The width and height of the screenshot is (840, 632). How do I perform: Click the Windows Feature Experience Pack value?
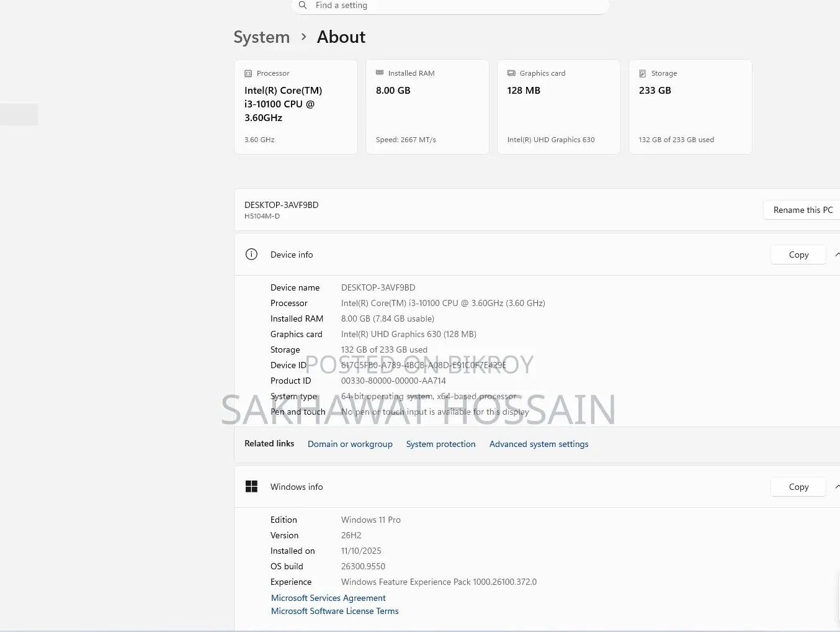point(439,582)
